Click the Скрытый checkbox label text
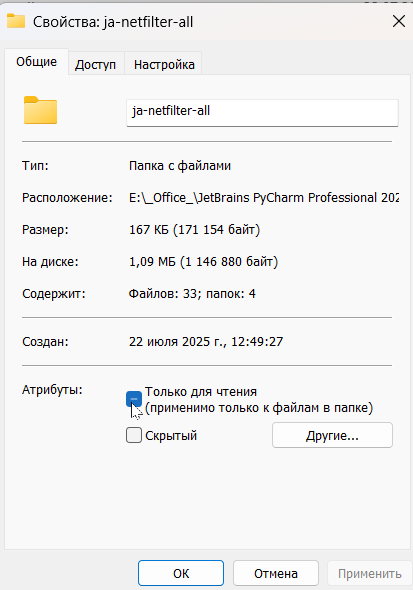This screenshot has height=590, width=413. [x=171, y=435]
